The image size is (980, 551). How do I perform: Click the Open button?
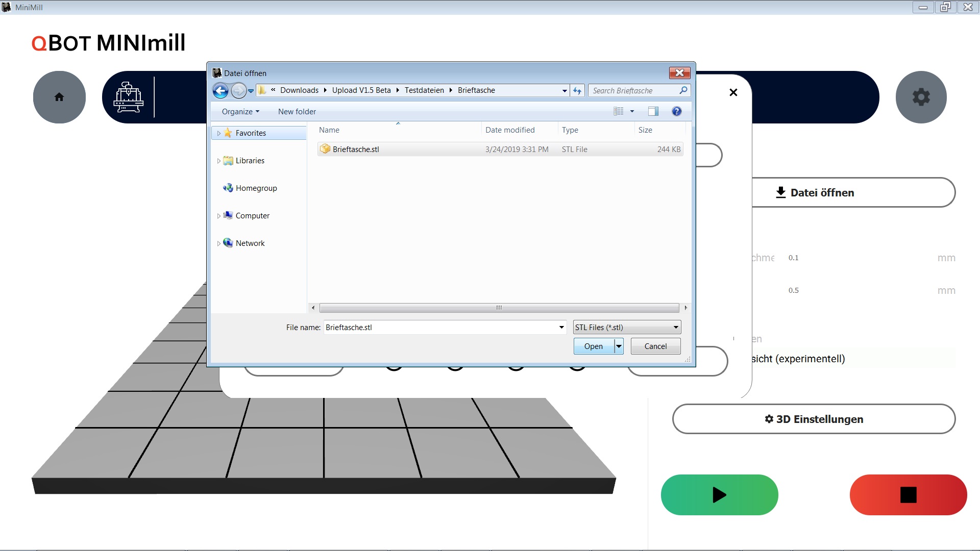594,346
